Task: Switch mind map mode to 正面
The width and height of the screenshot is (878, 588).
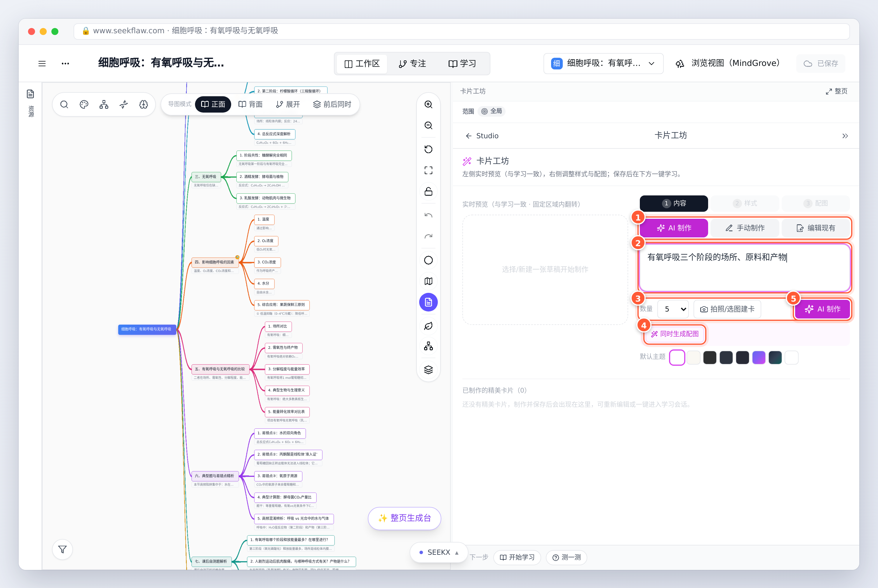Action: (213, 104)
